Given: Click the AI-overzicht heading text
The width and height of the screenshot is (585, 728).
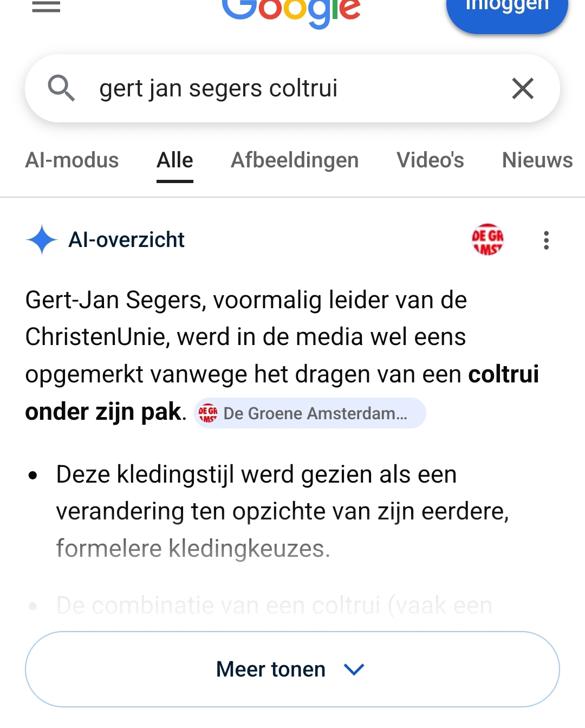Looking at the screenshot, I should (126, 239).
